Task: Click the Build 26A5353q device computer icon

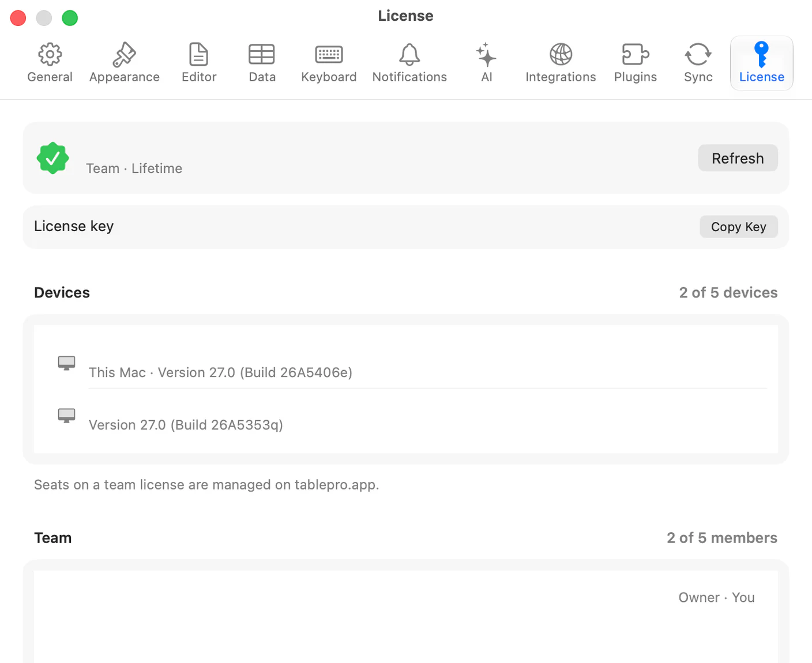Action: coord(66,416)
